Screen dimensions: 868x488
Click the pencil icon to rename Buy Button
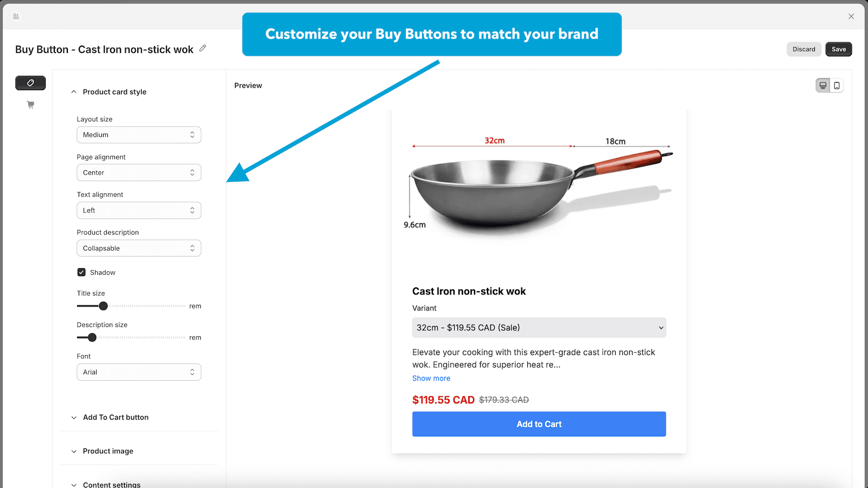(203, 48)
